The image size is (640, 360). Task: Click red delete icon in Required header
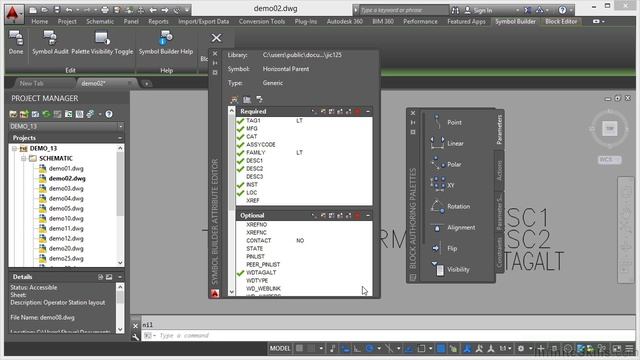tap(358, 111)
